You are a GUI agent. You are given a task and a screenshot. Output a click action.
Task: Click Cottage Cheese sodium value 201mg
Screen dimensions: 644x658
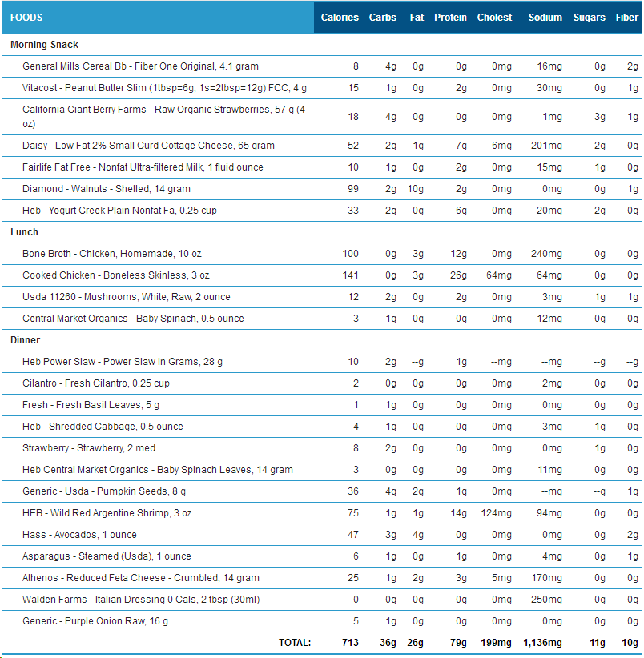click(546, 146)
